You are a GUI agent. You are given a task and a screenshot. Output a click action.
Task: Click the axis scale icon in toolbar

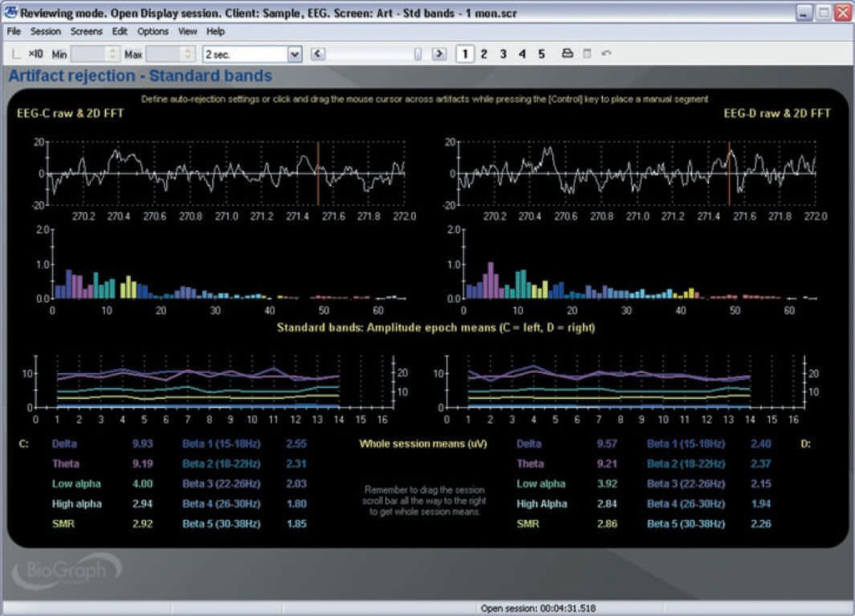tap(16, 54)
